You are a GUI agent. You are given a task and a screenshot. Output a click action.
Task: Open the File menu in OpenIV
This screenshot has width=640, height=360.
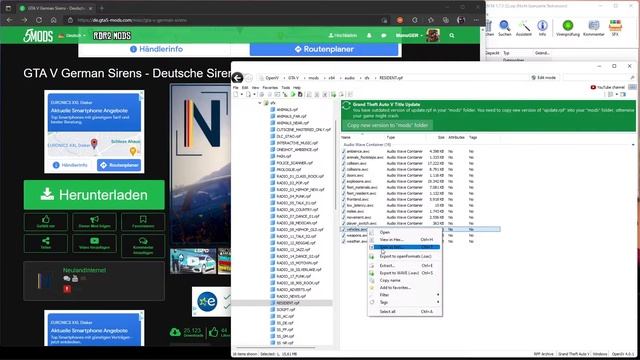tap(236, 88)
